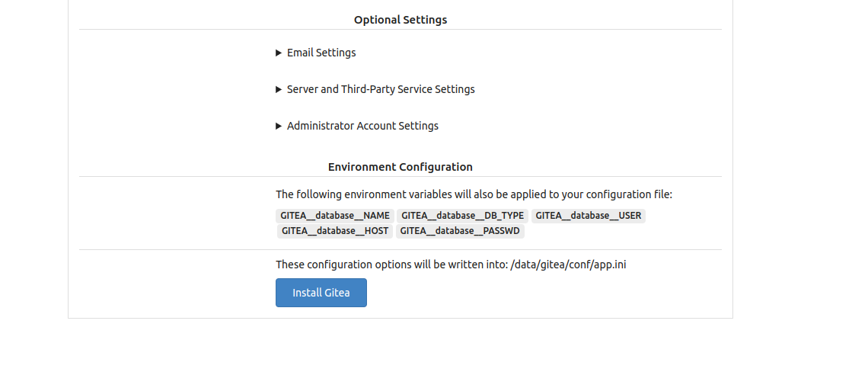Expand the Email Settings disclosure triangle
868x372 pixels.
click(x=279, y=53)
